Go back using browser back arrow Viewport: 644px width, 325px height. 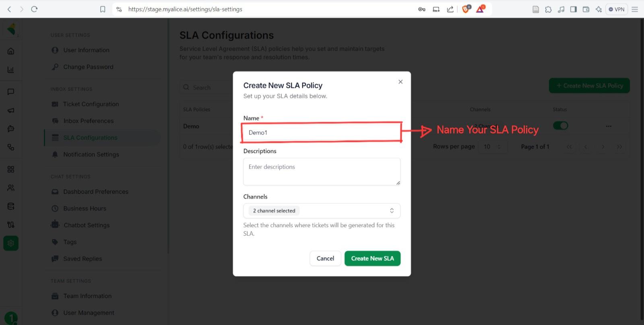tap(10, 9)
